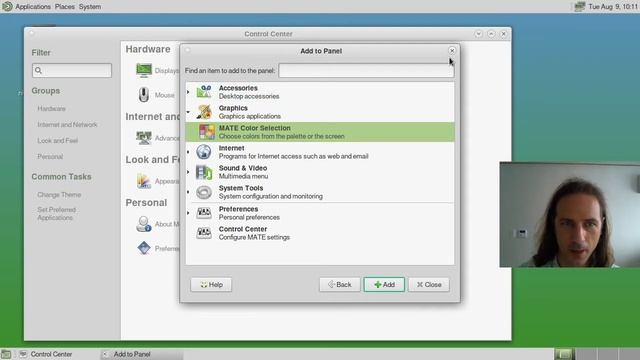640x360 pixels.
Task: Click the System Tools icon
Action: pos(204,192)
